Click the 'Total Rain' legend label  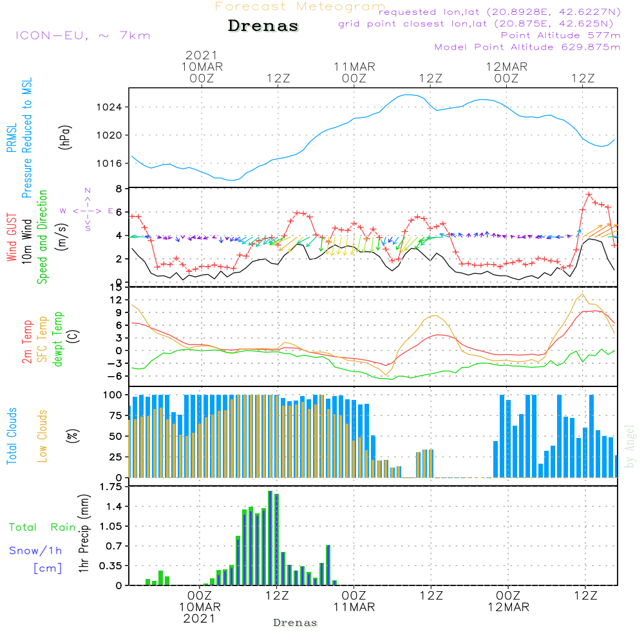tap(43, 527)
